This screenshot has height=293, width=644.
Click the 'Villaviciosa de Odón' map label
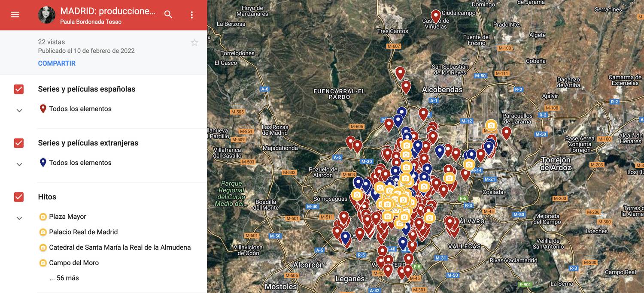tap(248, 250)
